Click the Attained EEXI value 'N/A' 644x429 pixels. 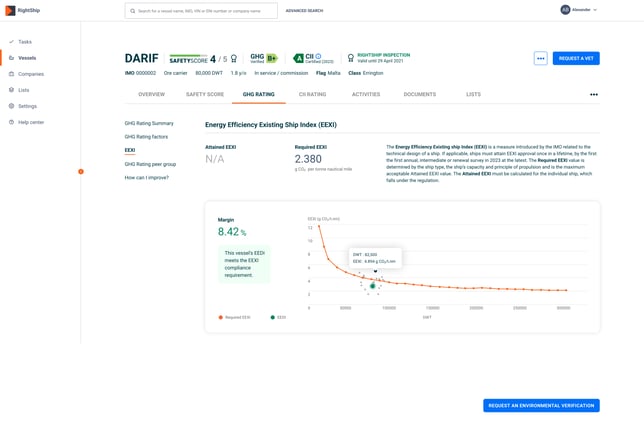coord(214,159)
